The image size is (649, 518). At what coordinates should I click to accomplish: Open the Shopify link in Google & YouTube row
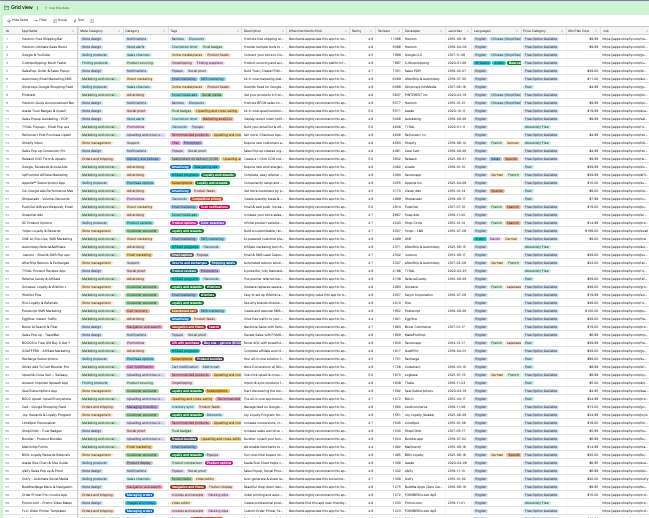pos(625,55)
